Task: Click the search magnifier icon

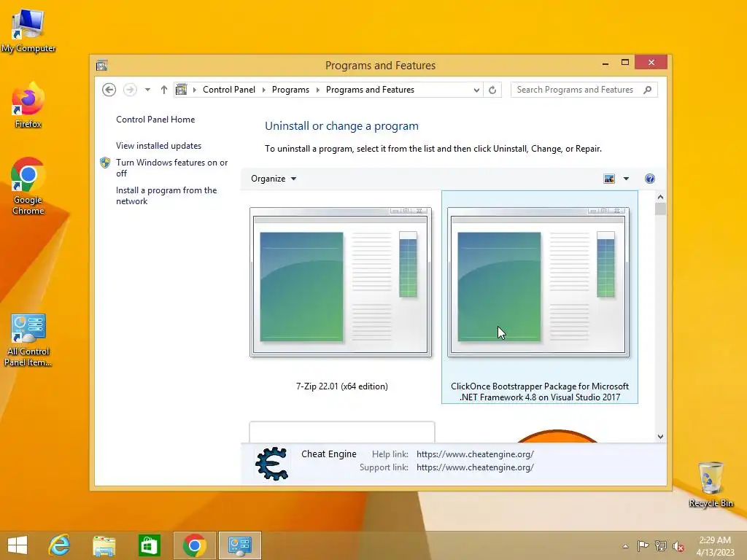Action: point(648,90)
